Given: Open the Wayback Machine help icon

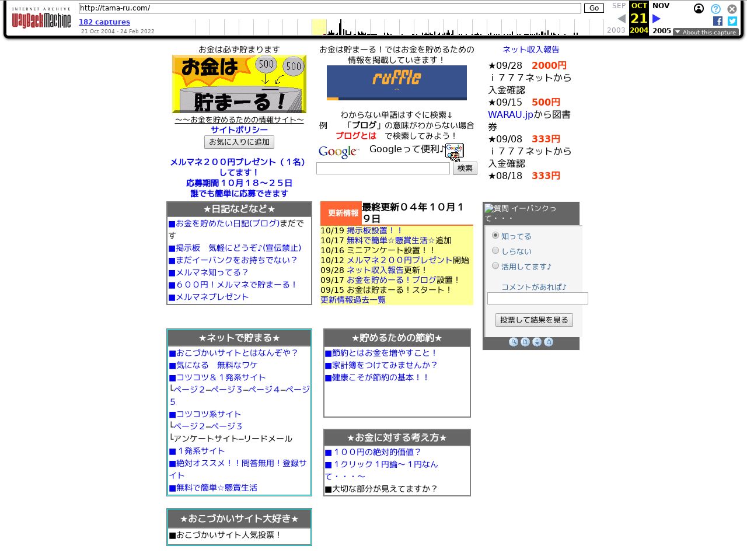Looking at the screenshot, I should [715, 9].
